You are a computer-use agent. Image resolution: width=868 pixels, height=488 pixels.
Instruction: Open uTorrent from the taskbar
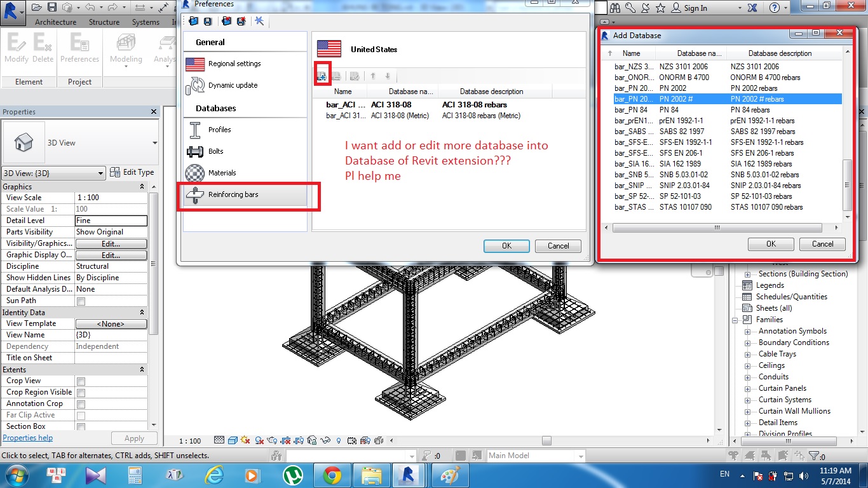292,475
